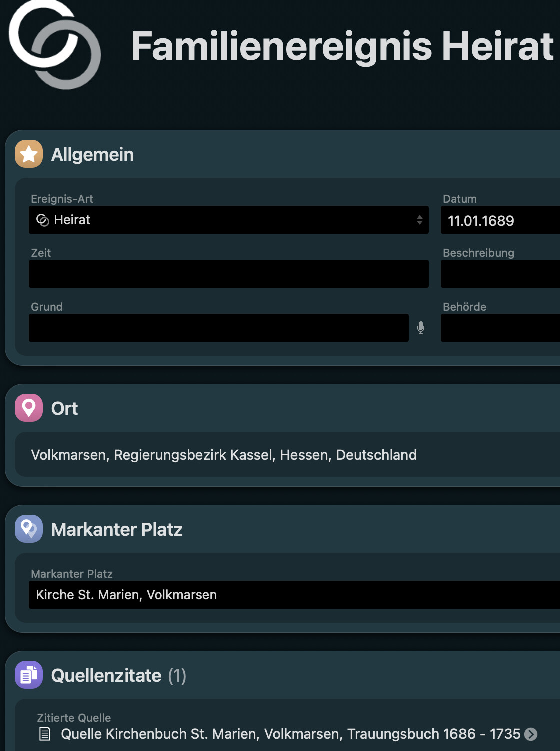Edit the Kirche St. Marien, Volkmarsen field
This screenshot has height=751, width=560.
pyautogui.click(x=294, y=595)
